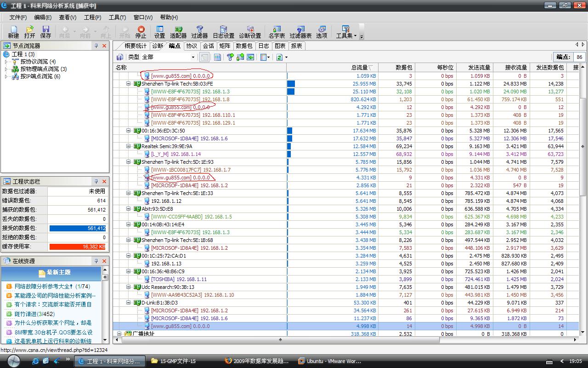Screen dimensions: 588x368
Task: Open the 工具(T) menu
Action: [x=117, y=17]
